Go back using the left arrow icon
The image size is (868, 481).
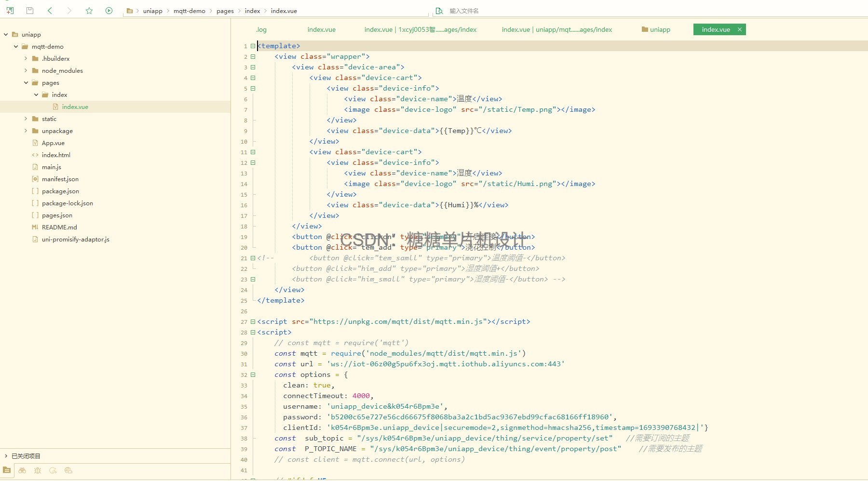tap(50, 10)
